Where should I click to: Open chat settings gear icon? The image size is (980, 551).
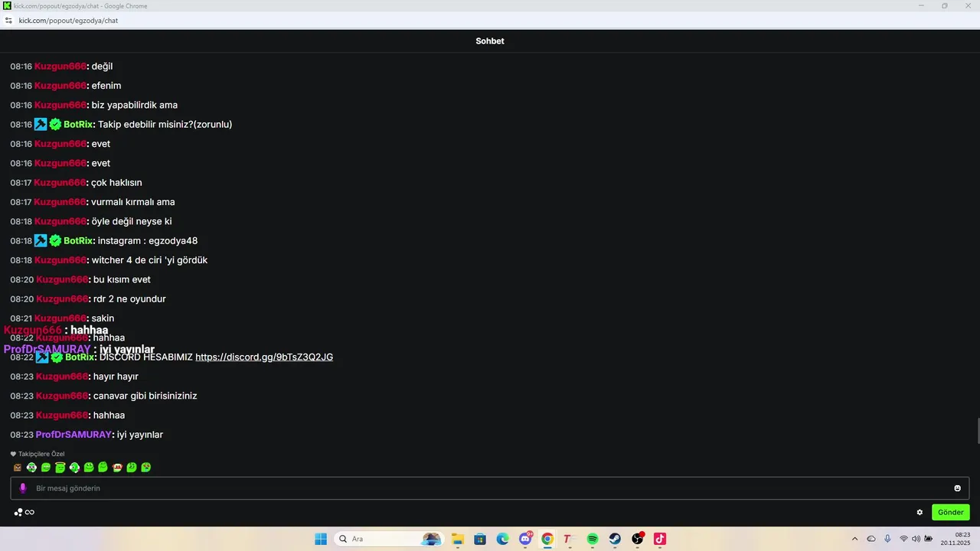[920, 512]
